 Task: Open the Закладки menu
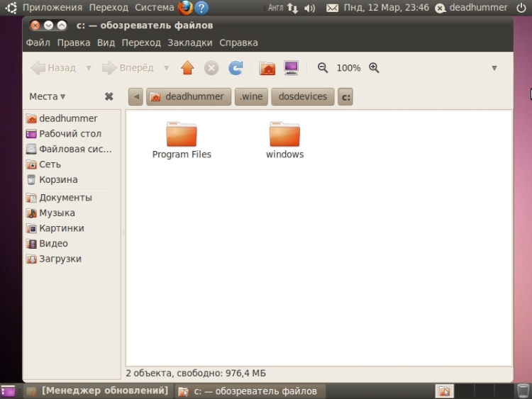189,43
